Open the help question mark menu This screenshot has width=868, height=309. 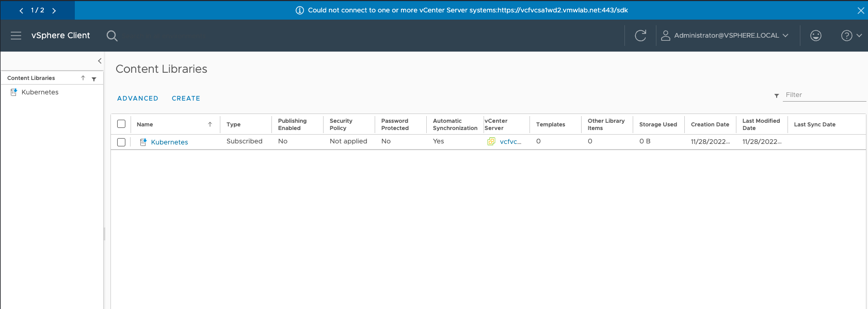[x=851, y=36]
